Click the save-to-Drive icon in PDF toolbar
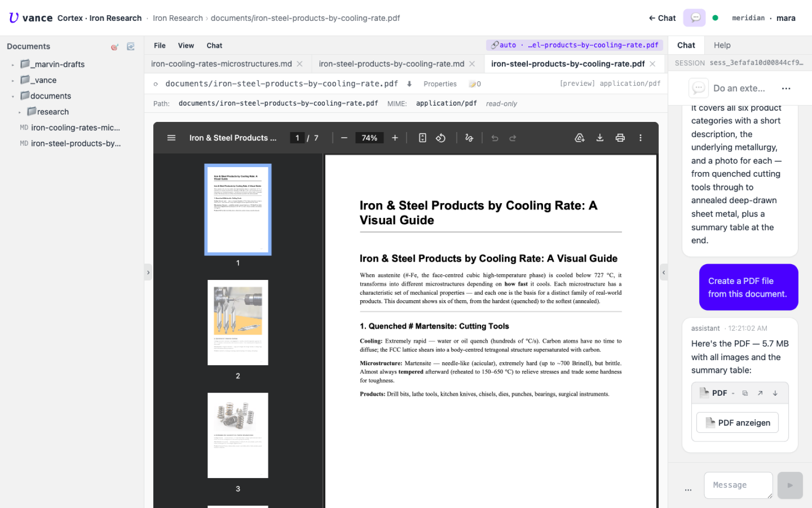This screenshot has width=812, height=508. tap(580, 138)
